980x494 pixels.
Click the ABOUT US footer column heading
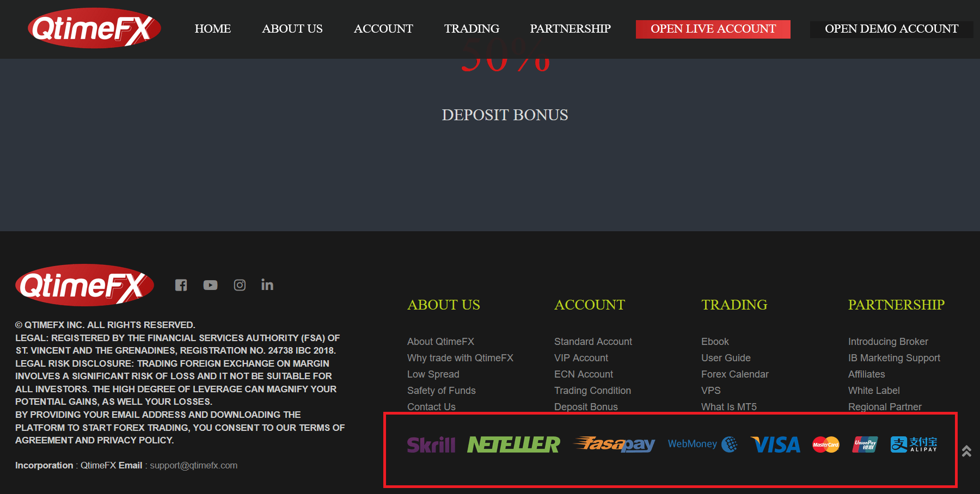pyautogui.click(x=444, y=305)
